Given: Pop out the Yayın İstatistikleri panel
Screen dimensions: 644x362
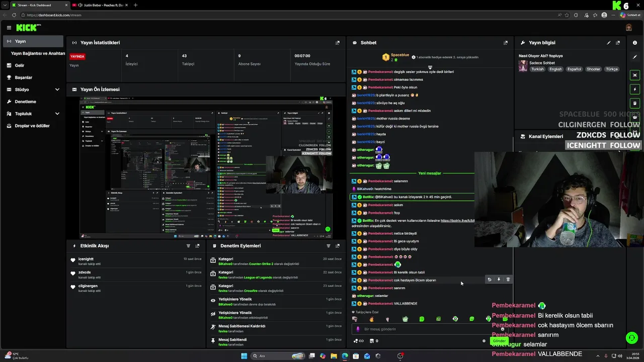Looking at the screenshot, I should [x=337, y=43].
